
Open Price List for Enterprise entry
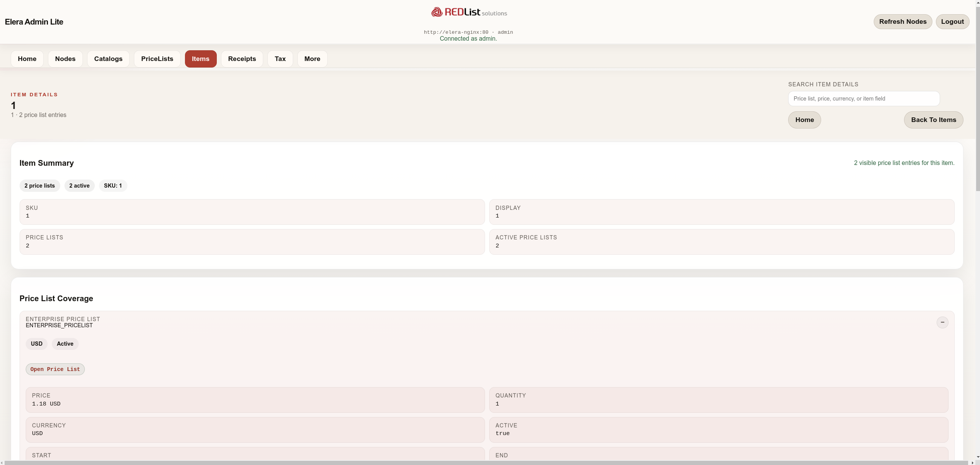tap(55, 369)
